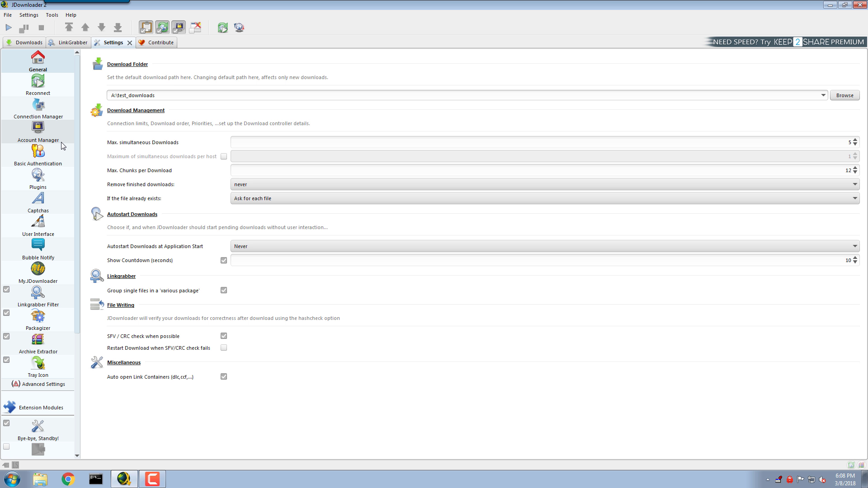Open Packagizer settings in sidebar
This screenshot has width=868, height=488.
tap(38, 319)
